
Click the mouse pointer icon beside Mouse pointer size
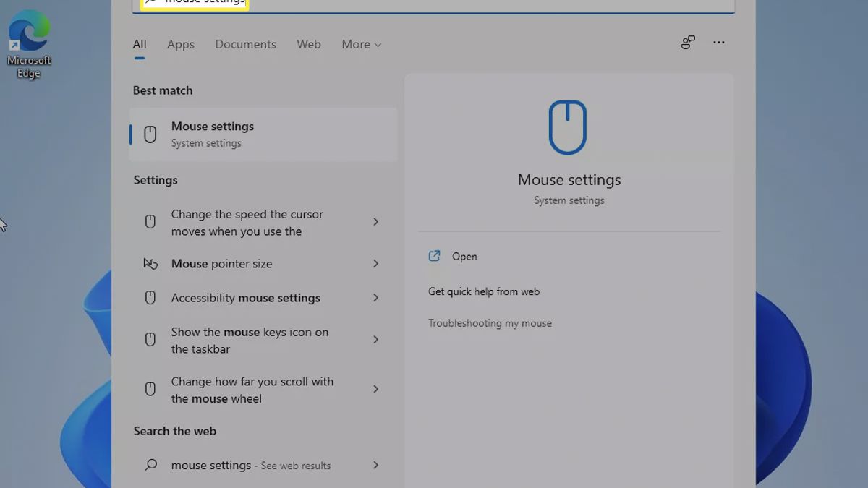pyautogui.click(x=150, y=263)
